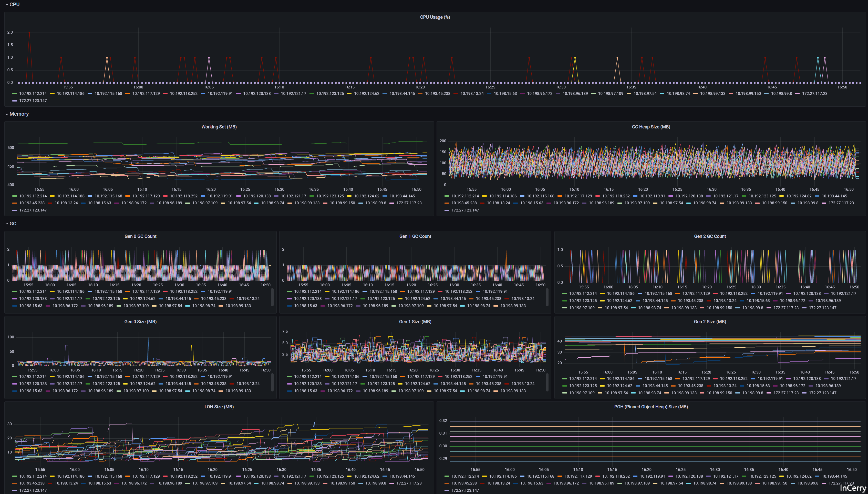Open POH (Pinned Object Heap) Size title
This screenshot has height=494, width=868.
[651, 407]
